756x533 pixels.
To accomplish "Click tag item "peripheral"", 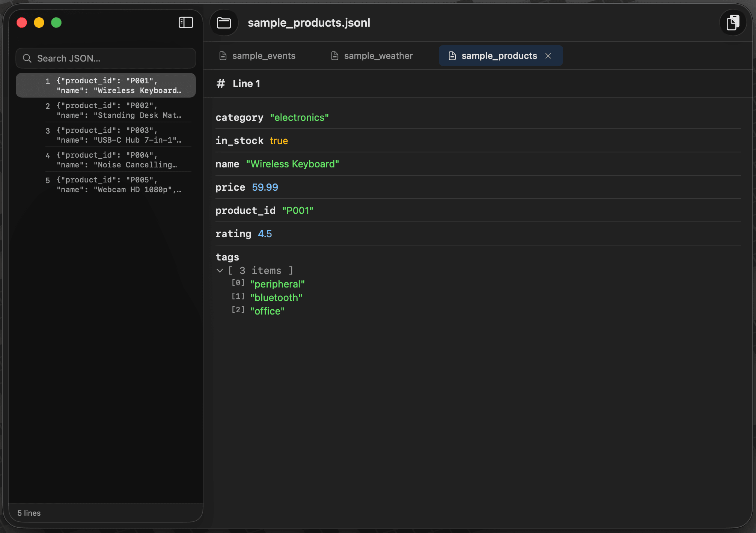I will [x=277, y=284].
